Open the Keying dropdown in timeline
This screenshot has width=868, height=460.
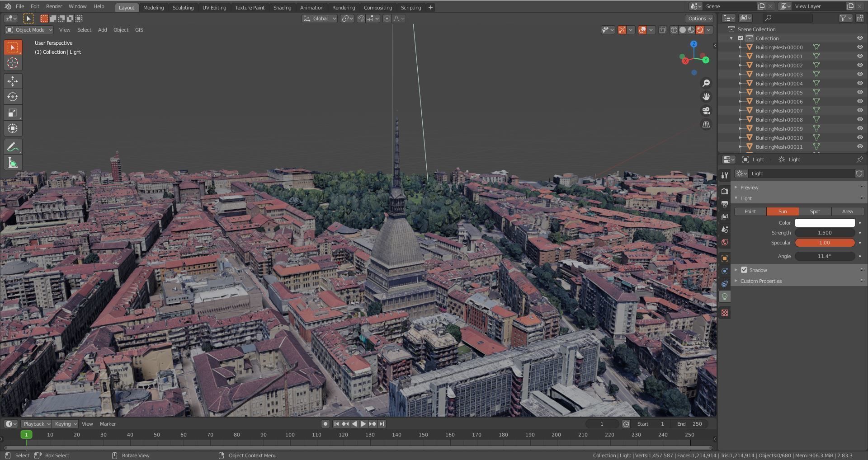[66, 424]
